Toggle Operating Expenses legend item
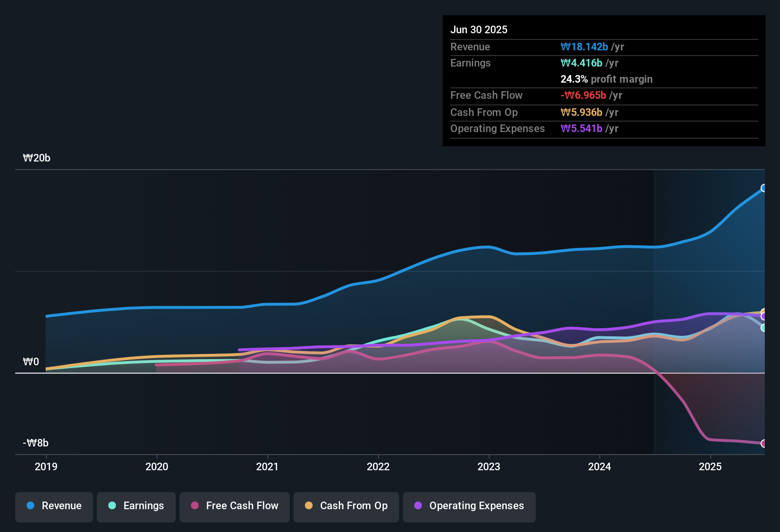 (x=469, y=507)
